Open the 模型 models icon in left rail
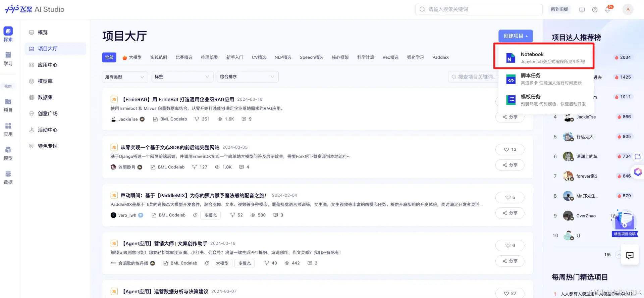The width and height of the screenshot is (644, 298). 8,150
